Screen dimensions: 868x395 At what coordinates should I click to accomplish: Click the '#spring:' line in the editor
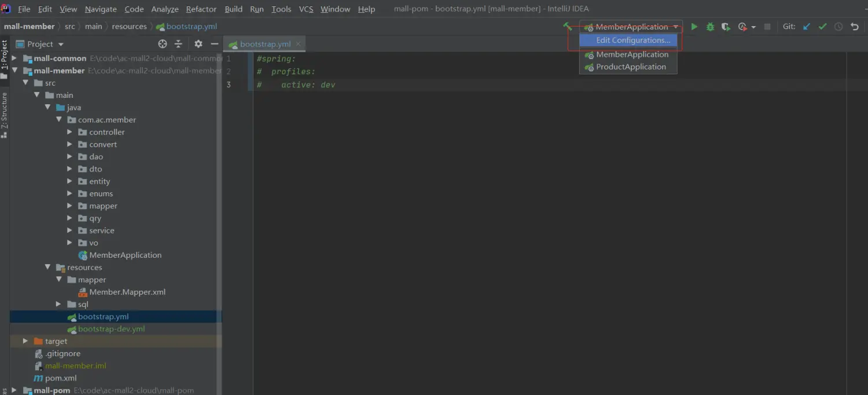pos(276,58)
